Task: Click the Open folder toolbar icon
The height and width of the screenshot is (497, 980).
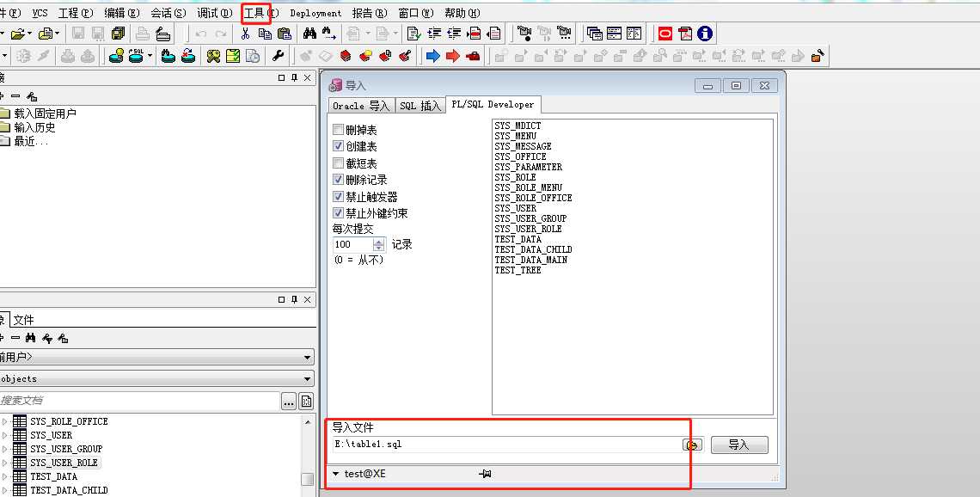Action: (x=17, y=34)
